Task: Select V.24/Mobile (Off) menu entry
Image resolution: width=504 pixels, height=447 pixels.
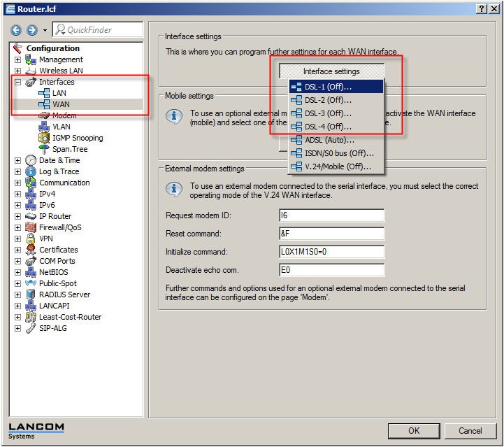Action: [333, 166]
